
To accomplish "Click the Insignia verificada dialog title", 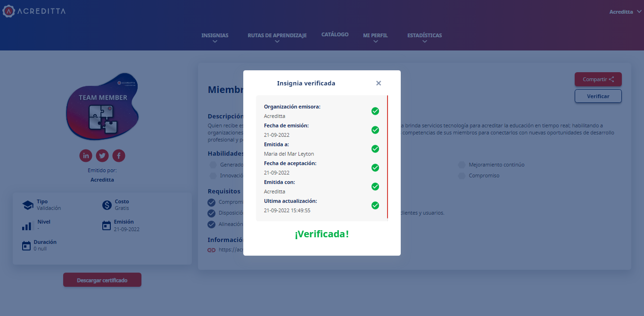I will 306,83.
